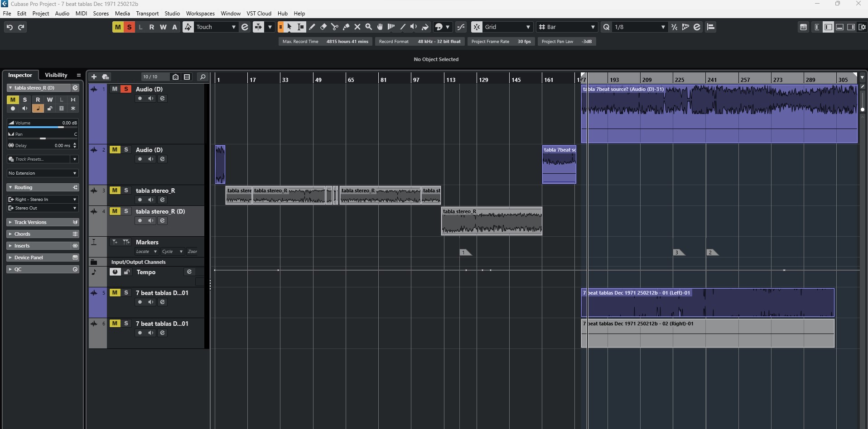Click the Max. Record Time info field
Screen dimensions: 868x429
[x=325, y=42]
